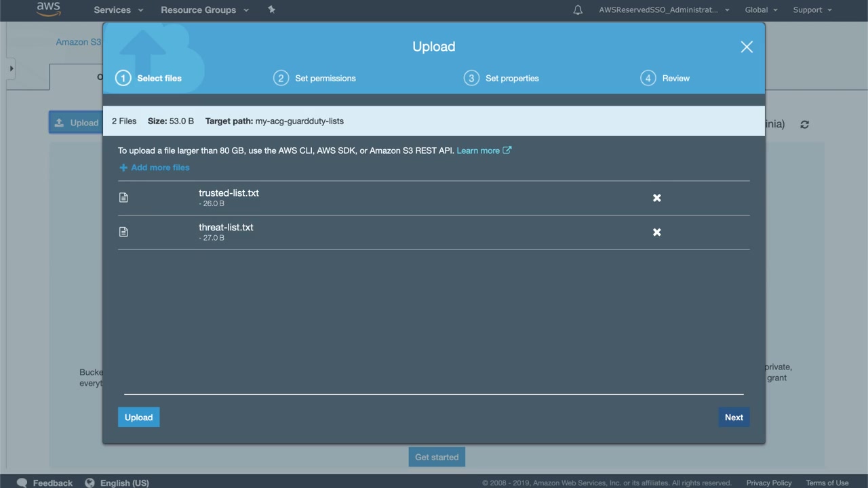
Task: Expand the Services dropdown menu
Action: [x=118, y=10]
